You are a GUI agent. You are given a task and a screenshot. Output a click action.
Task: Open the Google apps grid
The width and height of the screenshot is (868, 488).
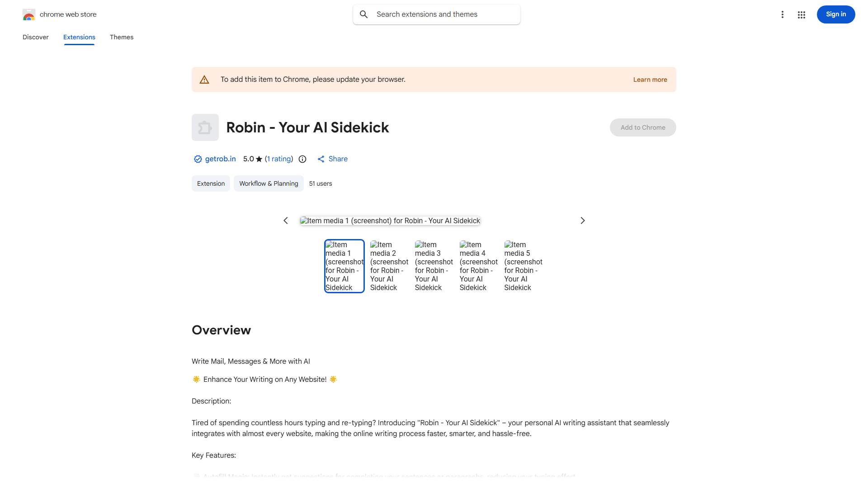point(801,14)
